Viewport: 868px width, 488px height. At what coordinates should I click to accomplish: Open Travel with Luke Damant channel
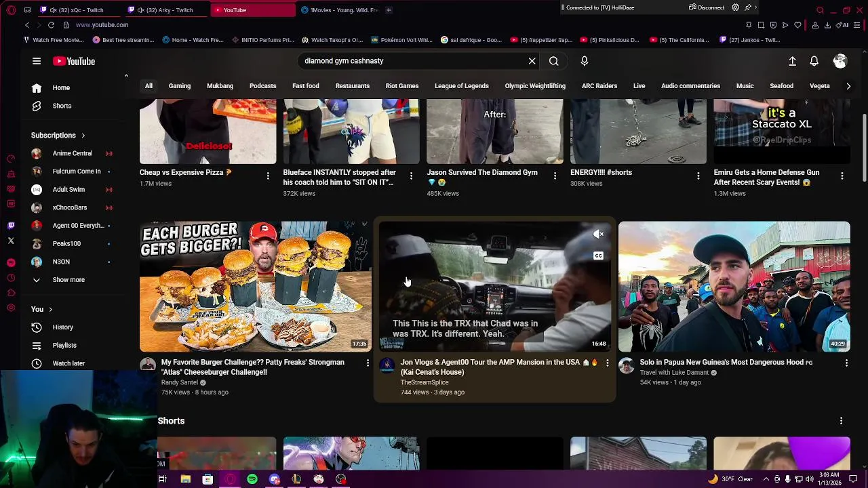(x=674, y=373)
